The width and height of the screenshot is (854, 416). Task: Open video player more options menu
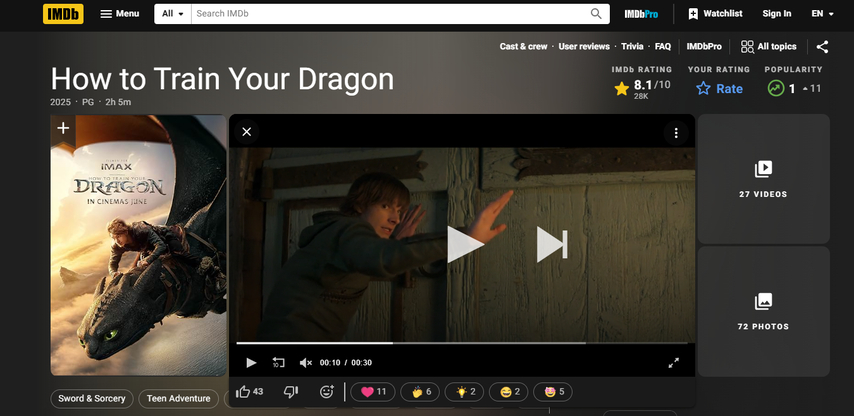(x=676, y=133)
